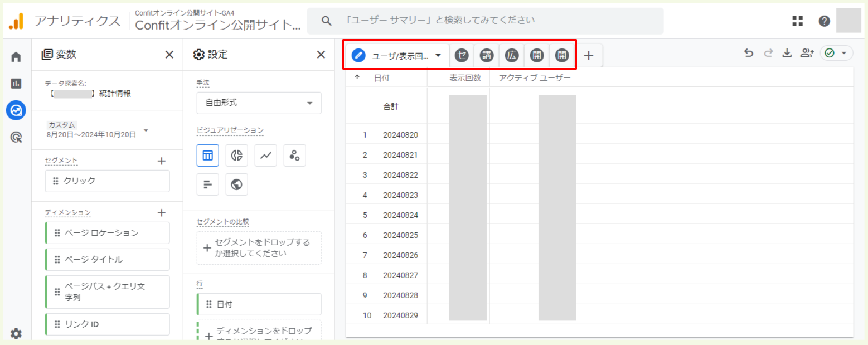Select the table visualization icon

pyautogui.click(x=207, y=156)
